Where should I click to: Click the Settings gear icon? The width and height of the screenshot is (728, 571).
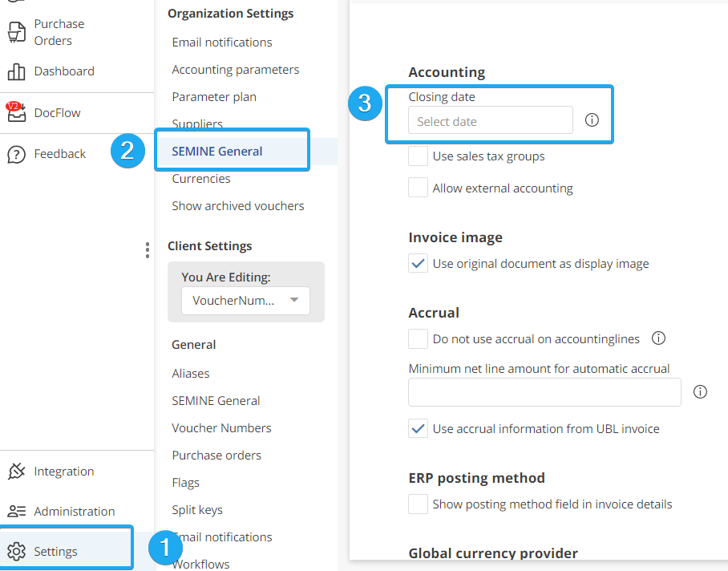[16, 552]
